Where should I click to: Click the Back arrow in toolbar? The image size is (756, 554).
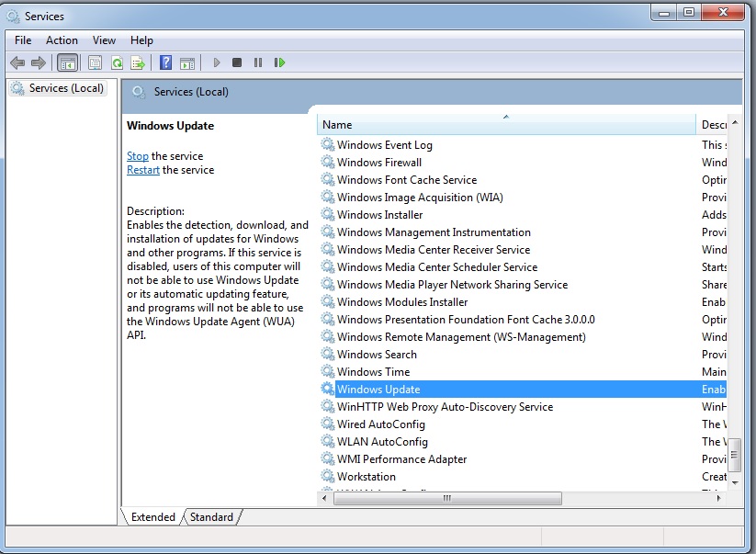pos(17,62)
